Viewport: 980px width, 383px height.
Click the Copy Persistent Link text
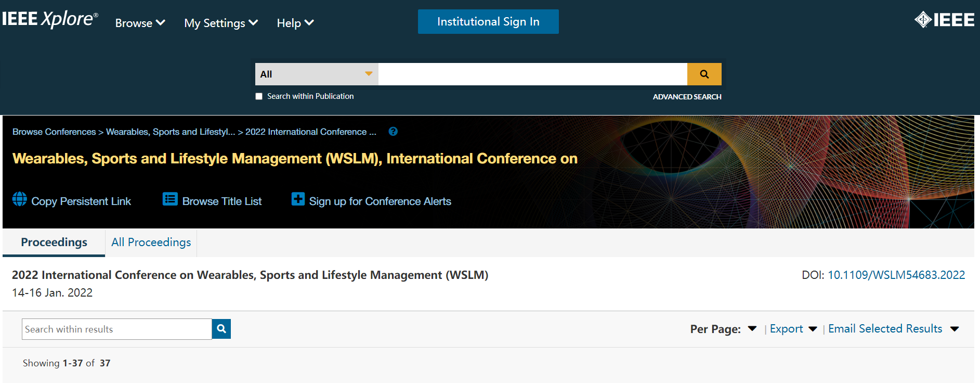[x=81, y=201]
